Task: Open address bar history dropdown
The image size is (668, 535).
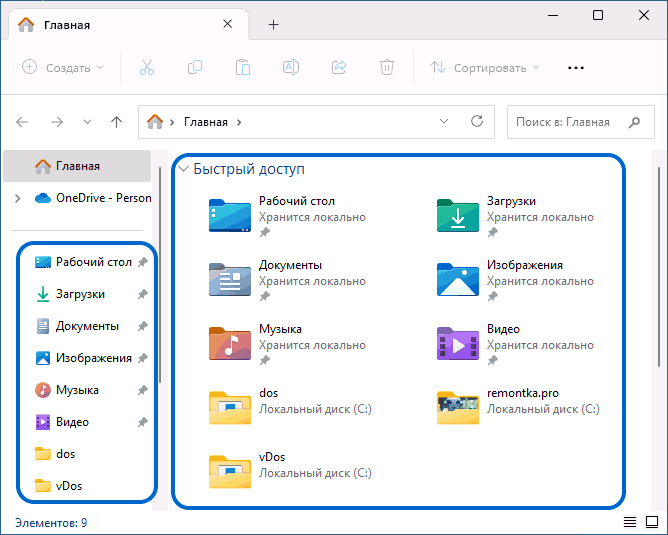Action: coord(444,121)
